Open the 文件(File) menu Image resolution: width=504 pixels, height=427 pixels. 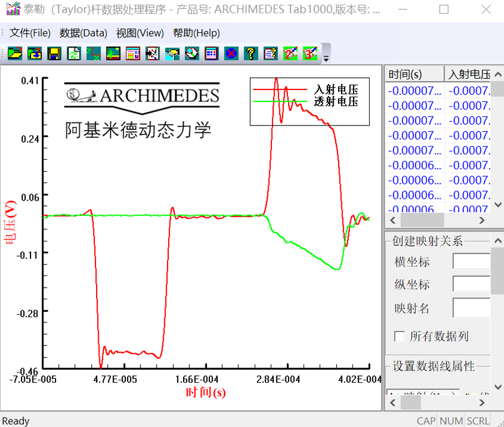point(30,33)
